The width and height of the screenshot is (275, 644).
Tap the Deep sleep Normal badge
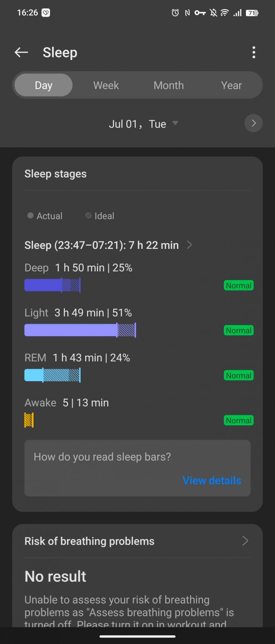click(238, 285)
